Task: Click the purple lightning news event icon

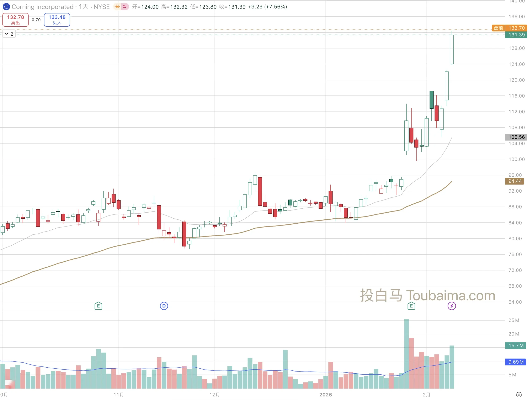Action: [x=452, y=306]
